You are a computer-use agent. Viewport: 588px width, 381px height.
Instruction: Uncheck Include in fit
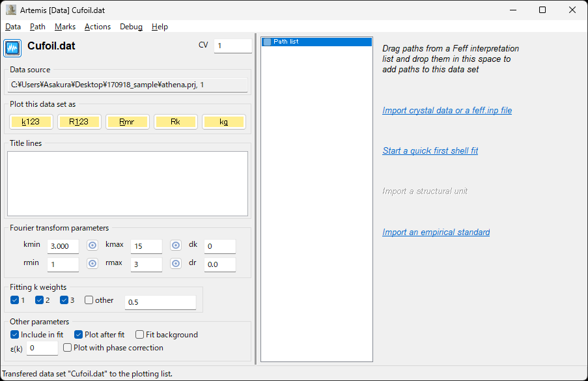pos(14,335)
